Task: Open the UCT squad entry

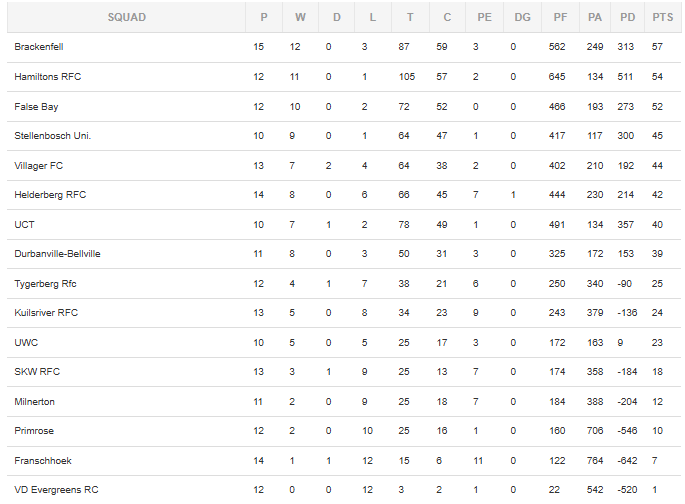Action: pyautogui.click(x=24, y=224)
